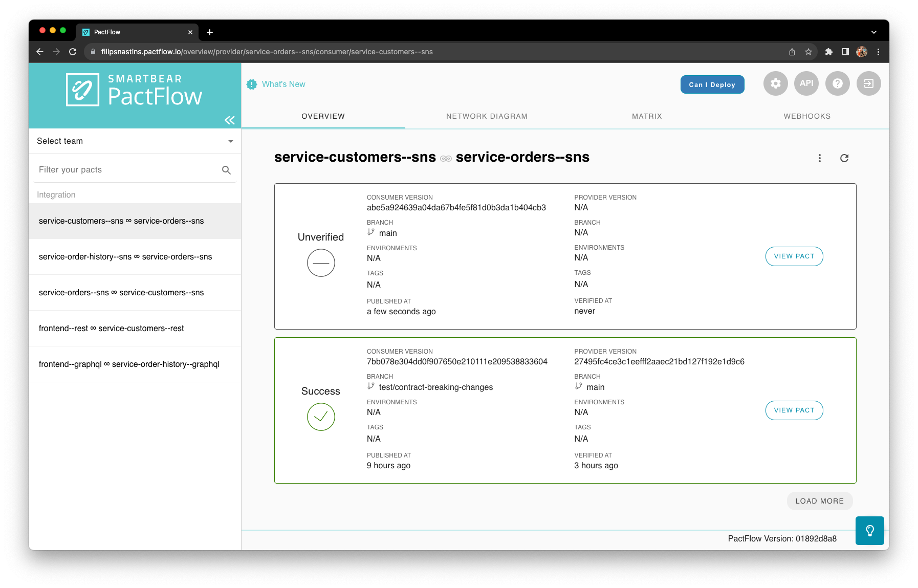Click '9 hours ago' published time
The image size is (918, 588).
click(388, 466)
